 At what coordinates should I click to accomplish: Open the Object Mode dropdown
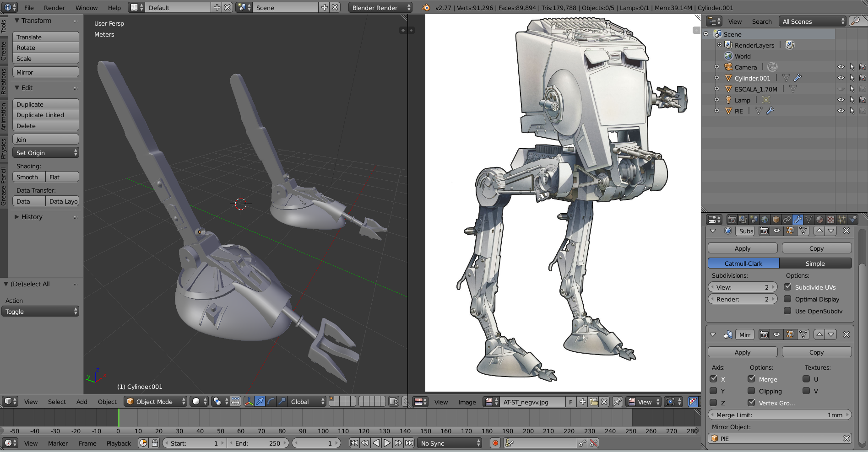156,402
